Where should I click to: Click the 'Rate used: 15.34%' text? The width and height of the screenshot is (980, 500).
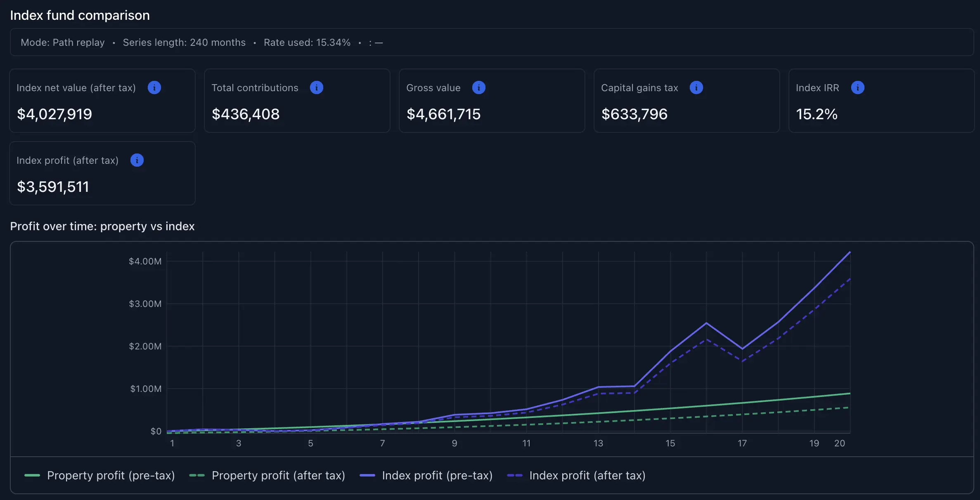pyautogui.click(x=307, y=42)
